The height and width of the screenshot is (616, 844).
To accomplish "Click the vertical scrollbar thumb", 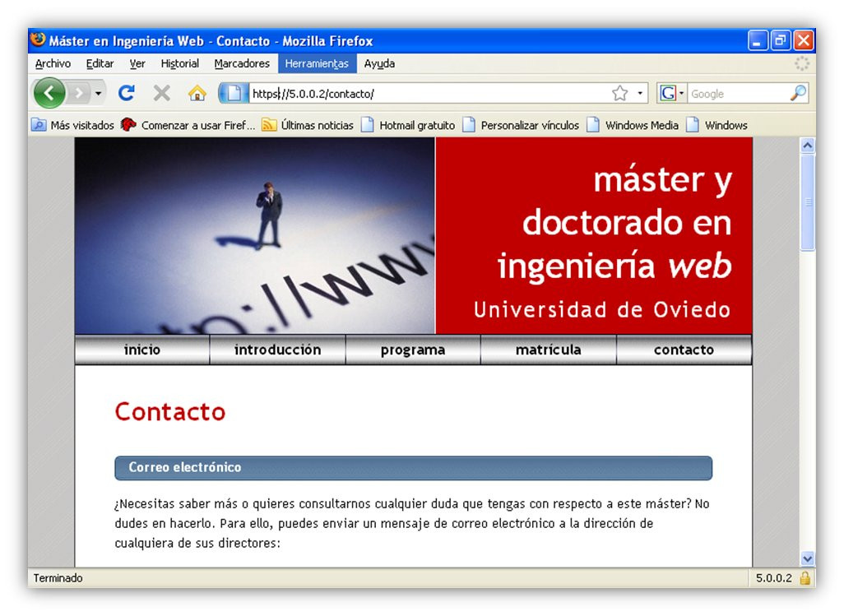I will pos(807,202).
